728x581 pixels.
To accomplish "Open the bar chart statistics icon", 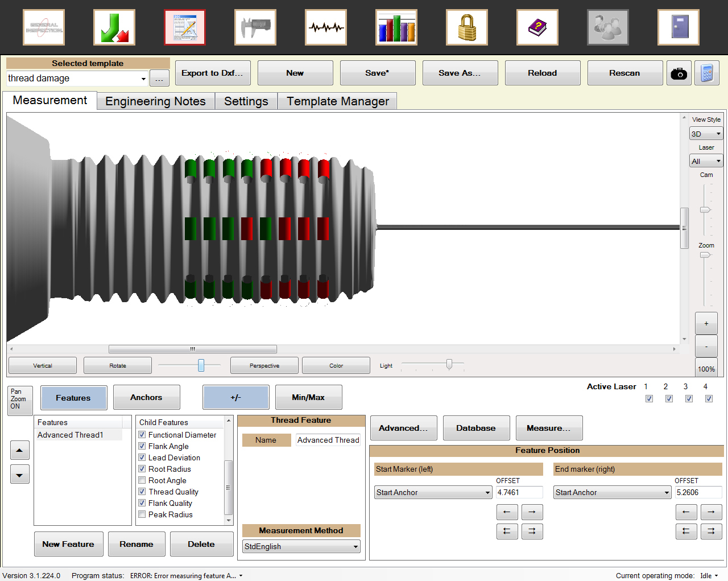I will pos(396,27).
